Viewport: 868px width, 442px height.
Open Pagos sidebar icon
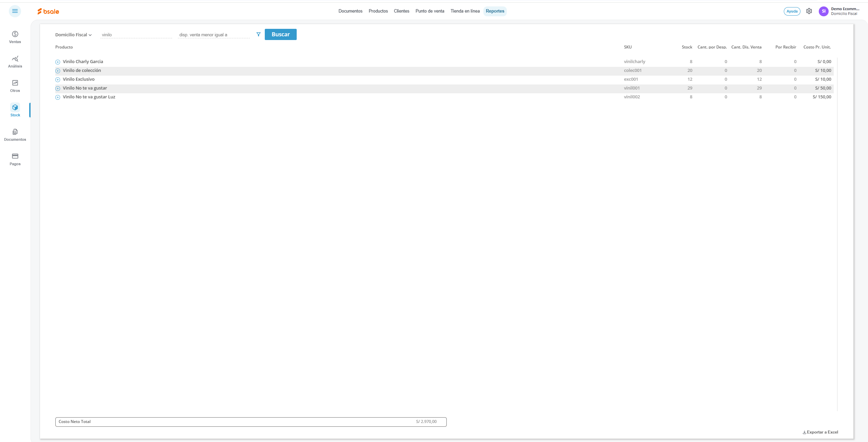[15, 159]
